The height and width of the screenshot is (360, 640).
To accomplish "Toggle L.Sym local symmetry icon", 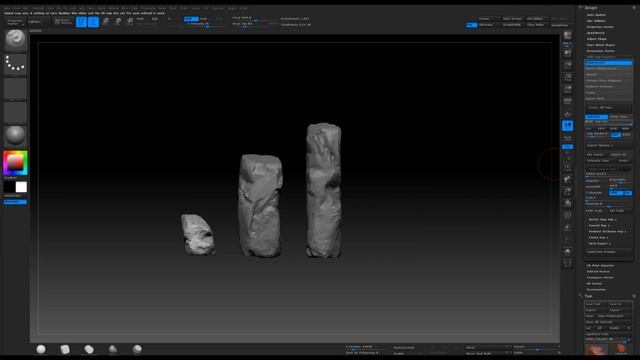I will 567,138.
